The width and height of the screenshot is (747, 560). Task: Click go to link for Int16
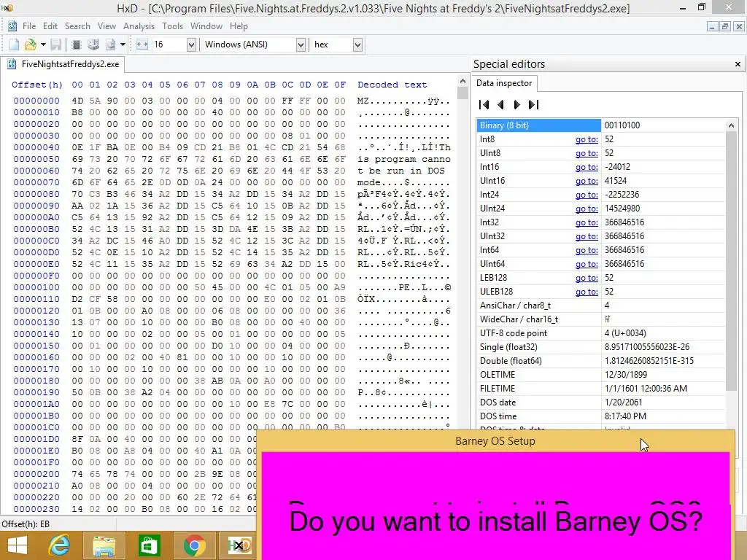[587, 167]
